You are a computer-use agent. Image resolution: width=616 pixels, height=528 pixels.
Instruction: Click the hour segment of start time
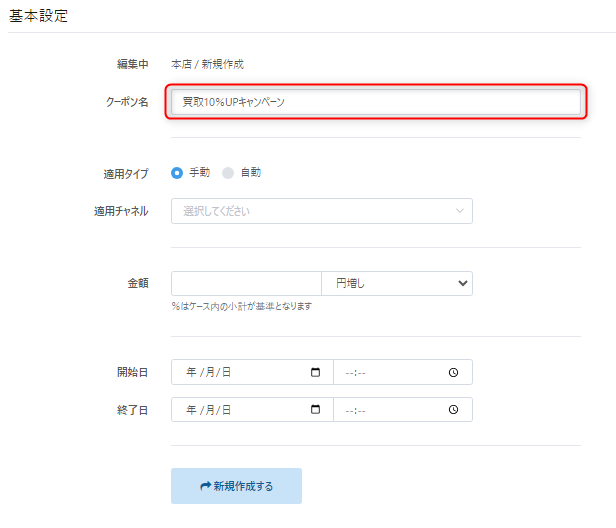click(x=348, y=372)
